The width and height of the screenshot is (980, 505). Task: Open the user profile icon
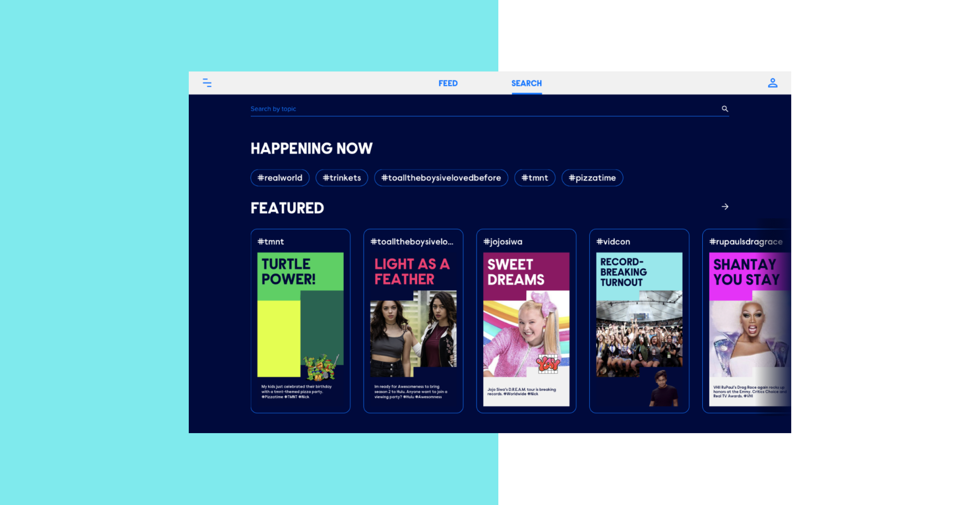click(773, 83)
